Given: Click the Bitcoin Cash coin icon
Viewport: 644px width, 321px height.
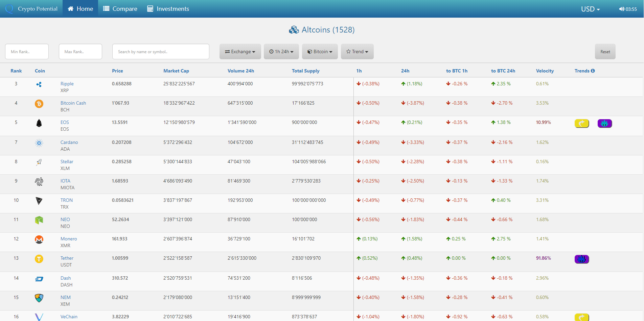Looking at the screenshot, I should (39, 104).
